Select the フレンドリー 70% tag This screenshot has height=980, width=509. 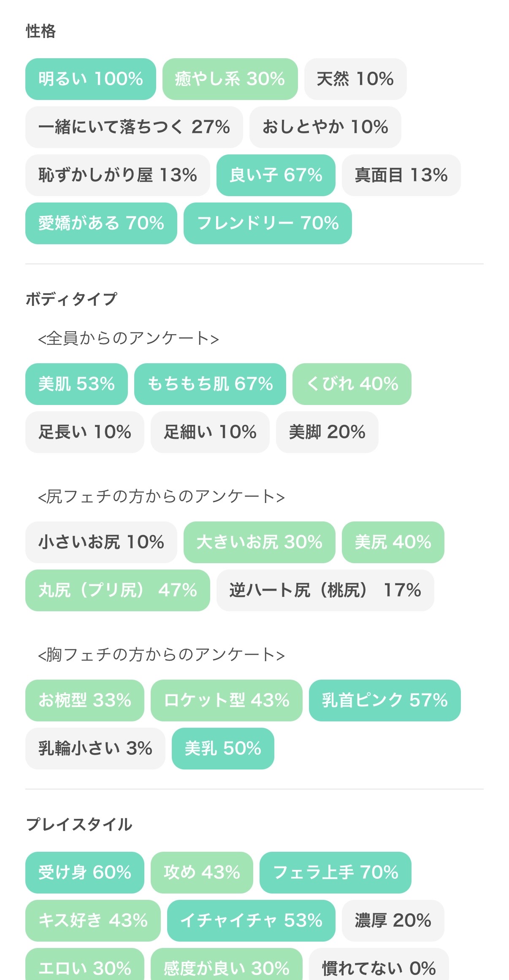coord(268,223)
